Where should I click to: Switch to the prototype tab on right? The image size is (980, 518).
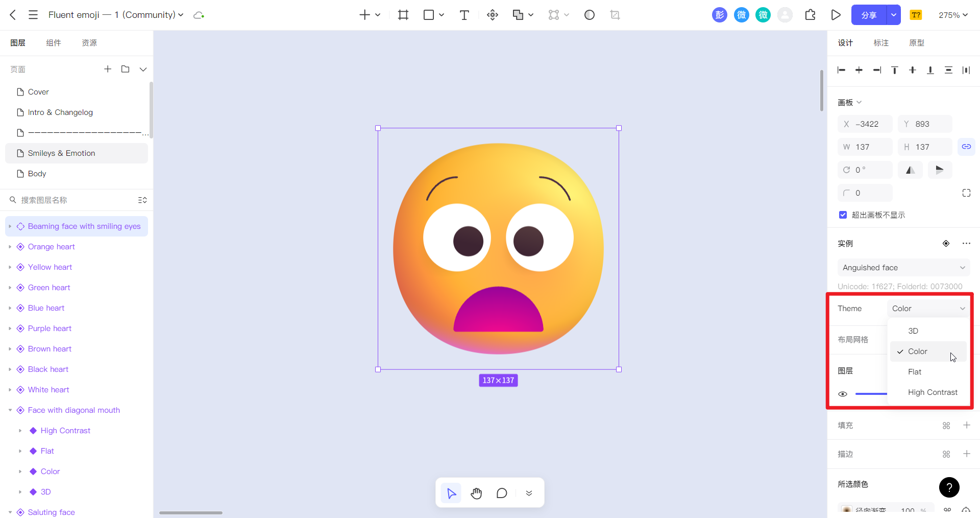917,43
